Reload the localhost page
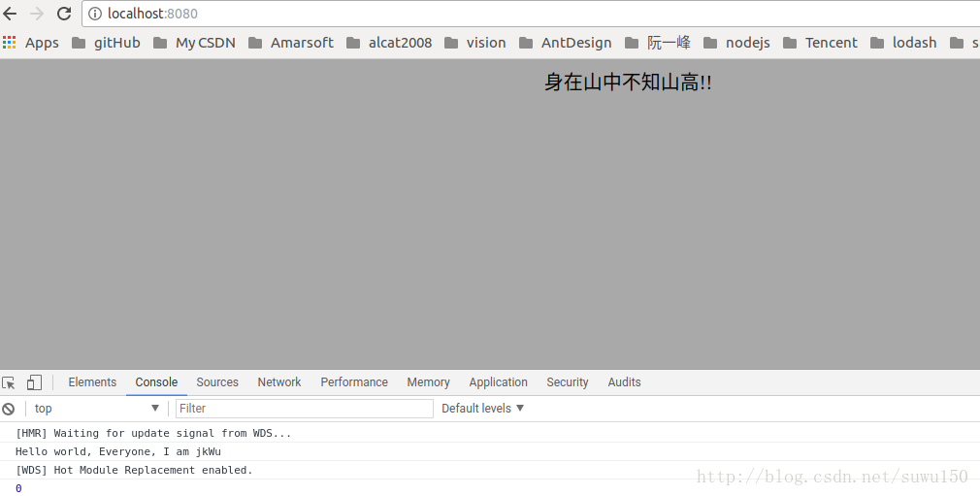This screenshot has width=980, height=496. [x=64, y=14]
